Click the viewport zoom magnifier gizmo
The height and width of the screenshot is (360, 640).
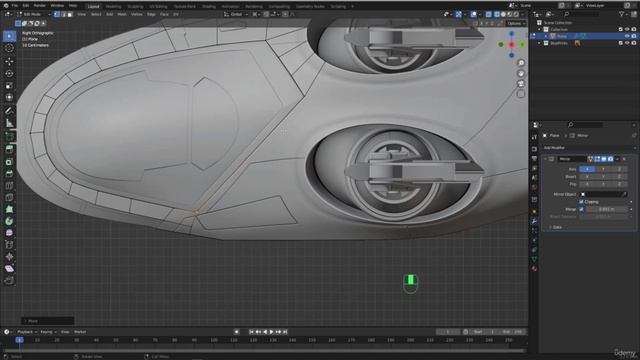(x=521, y=63)
